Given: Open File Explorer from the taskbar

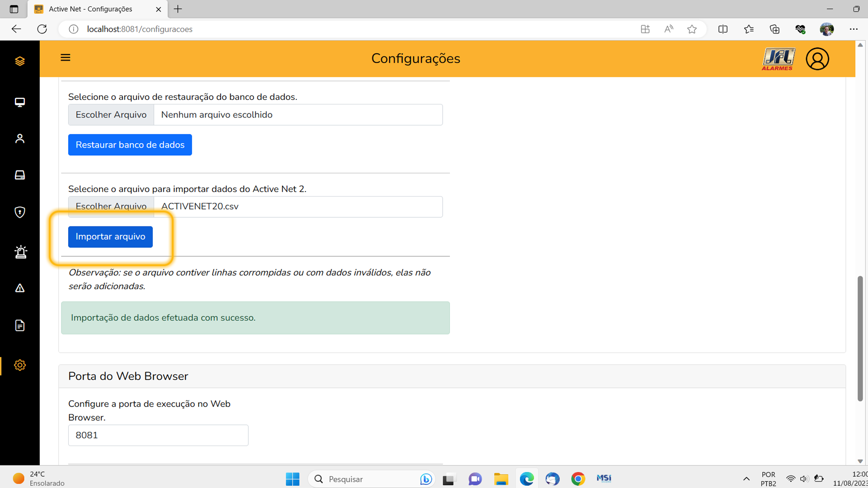Looking at the screenshot, I should [x=501, y=479].
